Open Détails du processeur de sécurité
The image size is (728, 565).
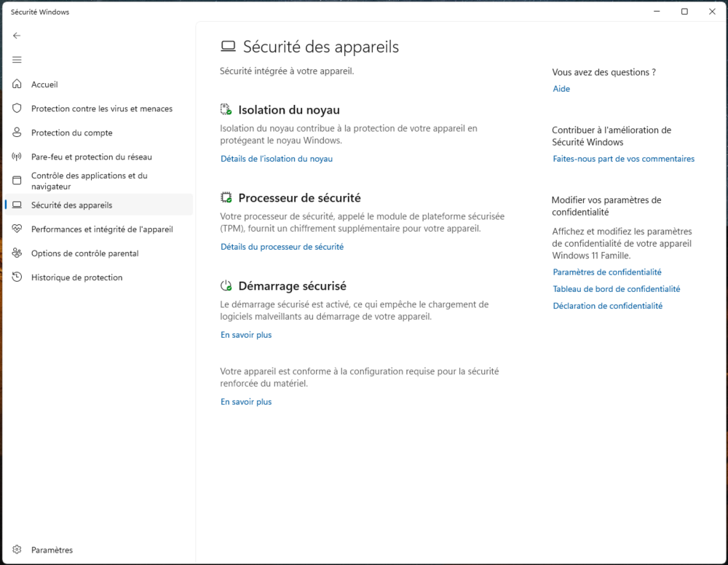point(282,247)
